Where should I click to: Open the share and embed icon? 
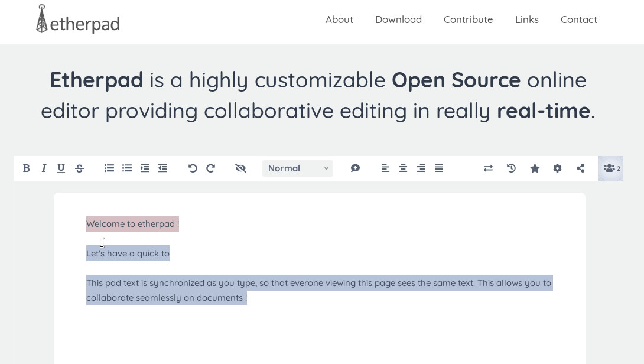click(581, 168)
